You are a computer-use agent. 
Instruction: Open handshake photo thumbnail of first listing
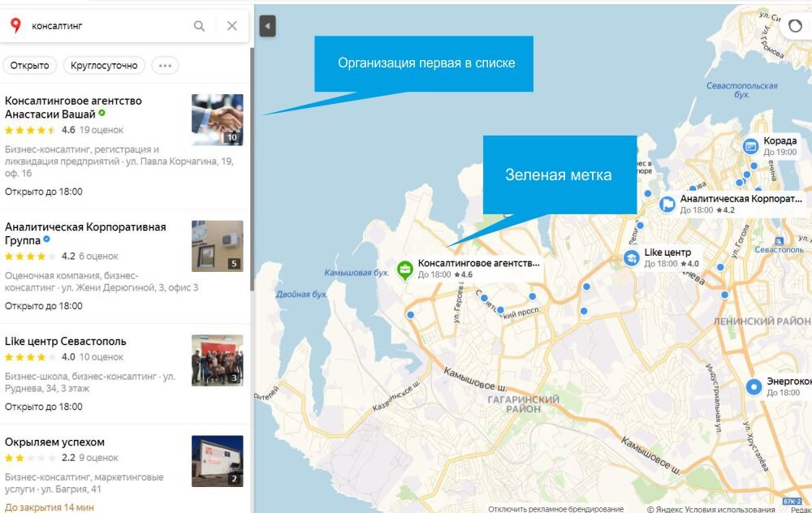click(217, 119)
